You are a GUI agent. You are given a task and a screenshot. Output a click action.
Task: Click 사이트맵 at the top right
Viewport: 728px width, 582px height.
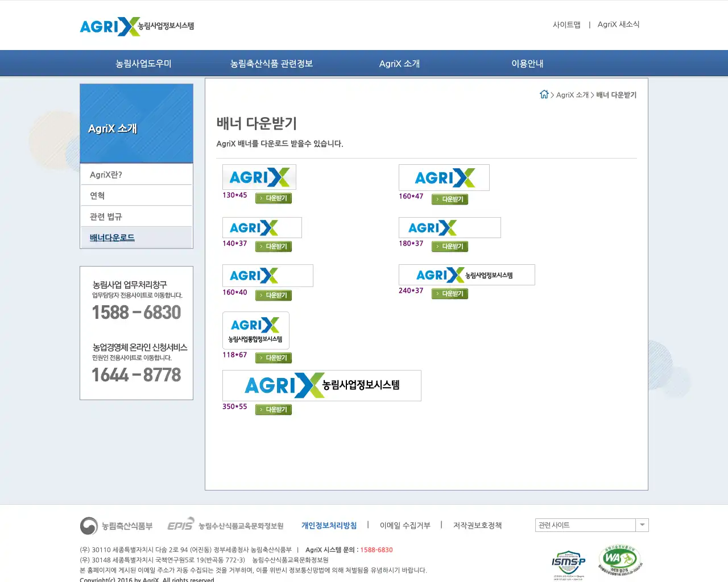click(566, 24)
